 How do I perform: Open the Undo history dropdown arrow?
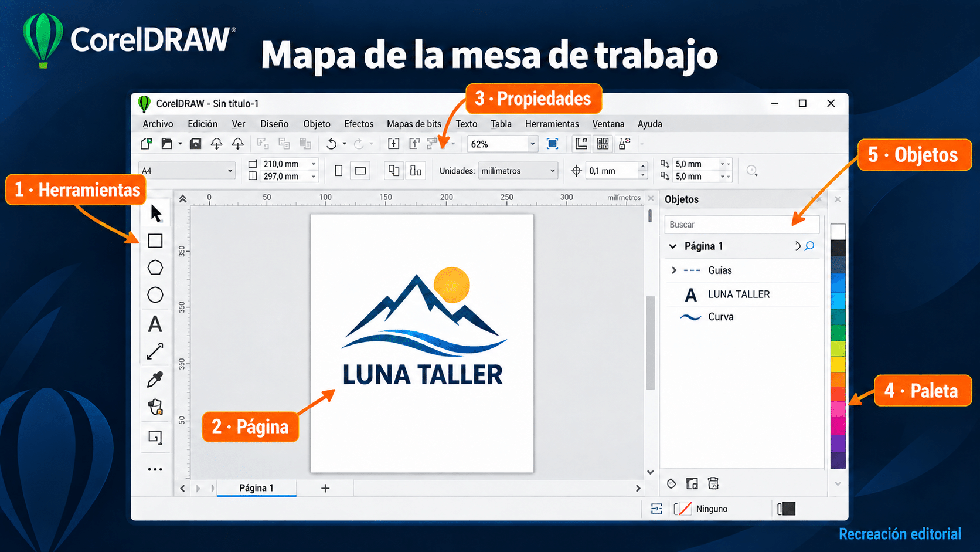(345, 144)
